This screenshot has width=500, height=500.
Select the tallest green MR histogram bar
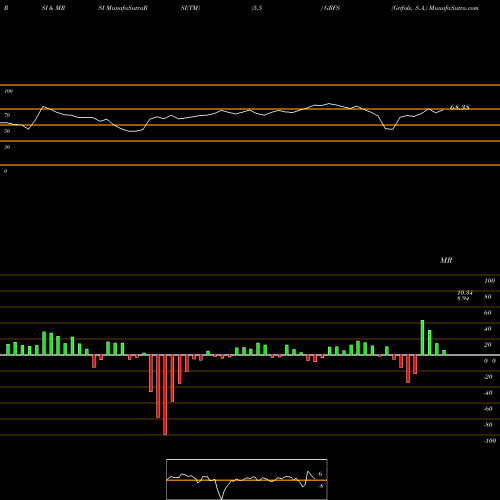tap(422, 338)
